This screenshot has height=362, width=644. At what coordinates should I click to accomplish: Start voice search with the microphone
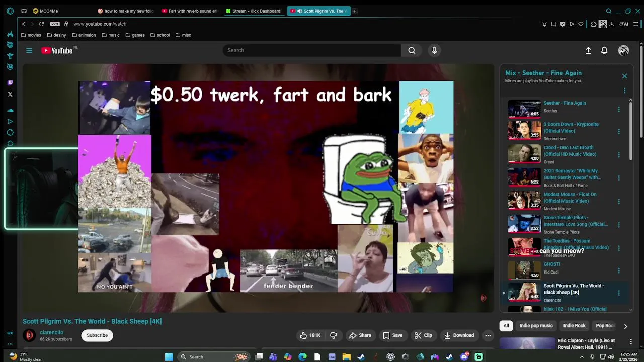(434, 50)
